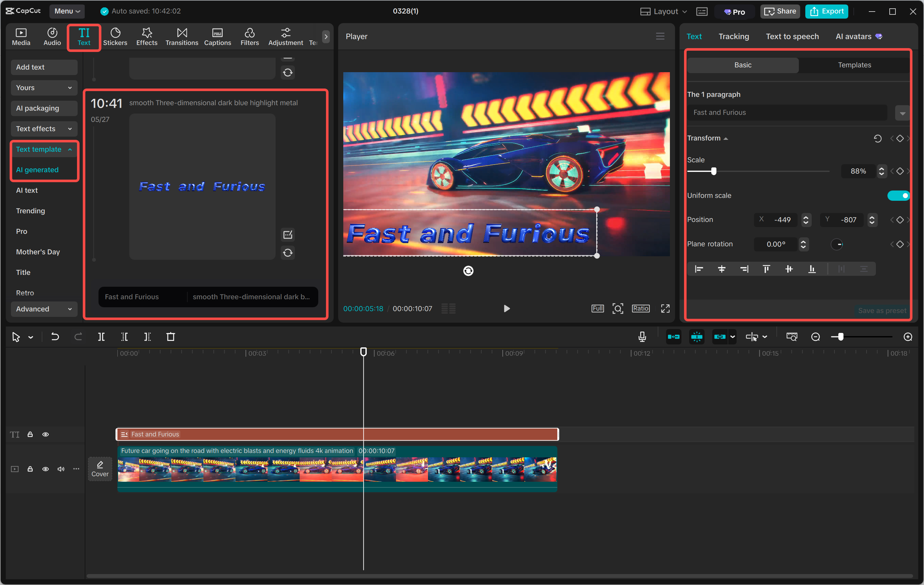The width and height of the screenshot is (924, 585).
Task: Open the Layout dropdown
Action: [x=663, y=11]
